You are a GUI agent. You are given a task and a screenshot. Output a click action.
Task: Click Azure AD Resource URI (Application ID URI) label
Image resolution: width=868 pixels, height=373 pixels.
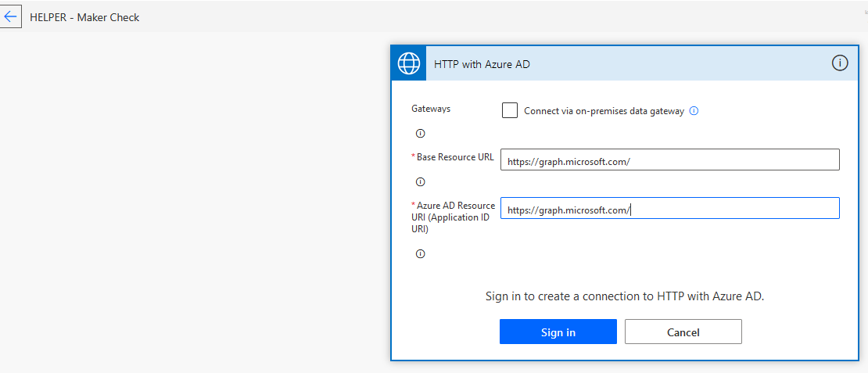pyautogui.click(x=453, y=217)
